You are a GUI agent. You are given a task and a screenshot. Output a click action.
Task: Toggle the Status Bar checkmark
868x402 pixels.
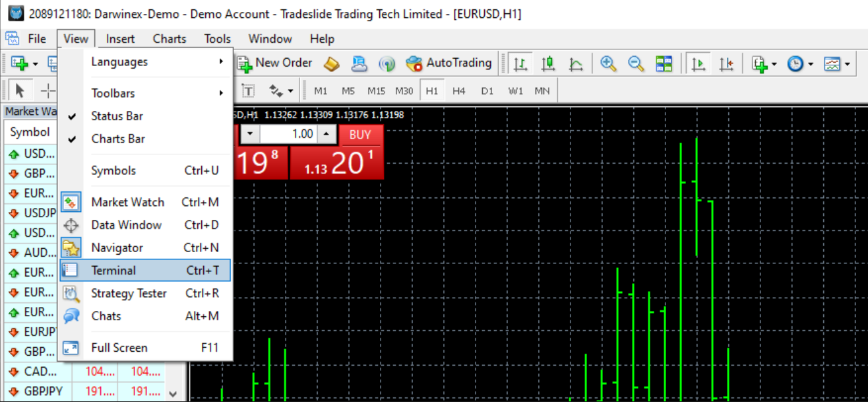pyautogui.click(x=73, y=116)
